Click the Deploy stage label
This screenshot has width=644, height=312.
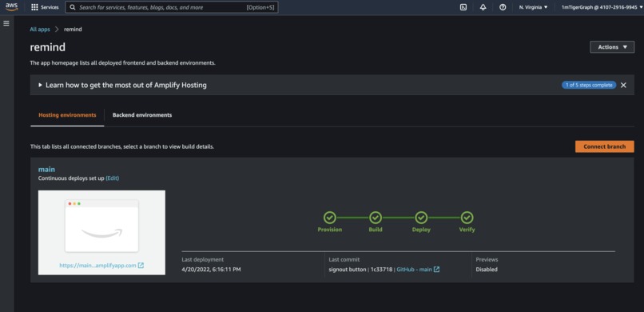click(421, 230)
